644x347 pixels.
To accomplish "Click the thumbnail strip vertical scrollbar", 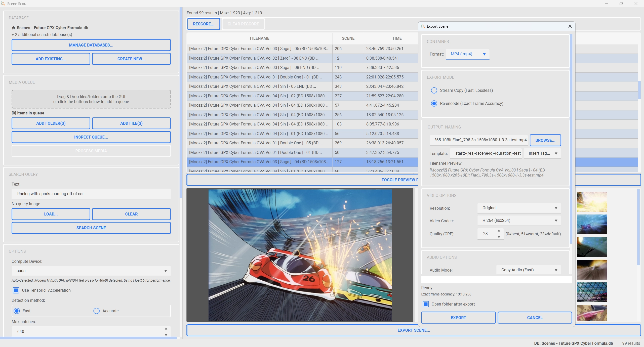I will pos(638,227).
